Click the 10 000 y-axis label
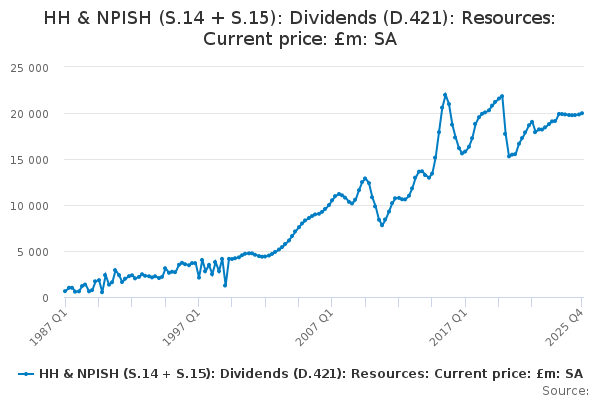This screenshot has height=400, width=600. (31, 206)
